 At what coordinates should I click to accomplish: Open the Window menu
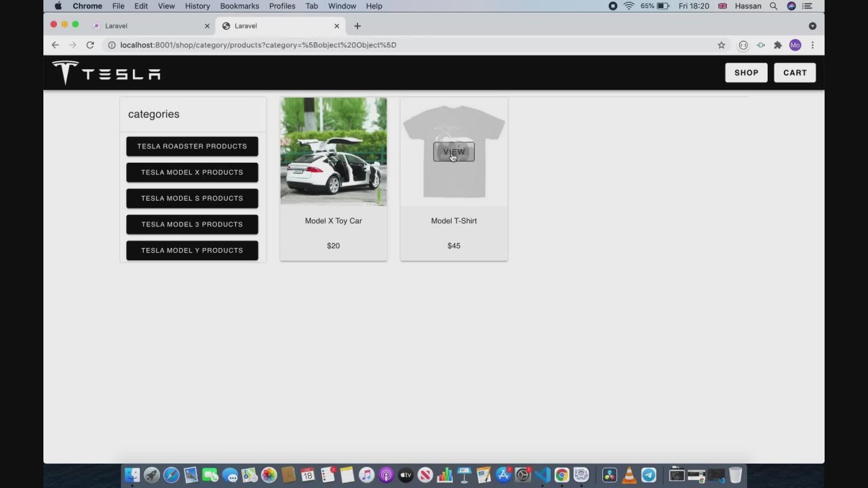coord(342,6)
